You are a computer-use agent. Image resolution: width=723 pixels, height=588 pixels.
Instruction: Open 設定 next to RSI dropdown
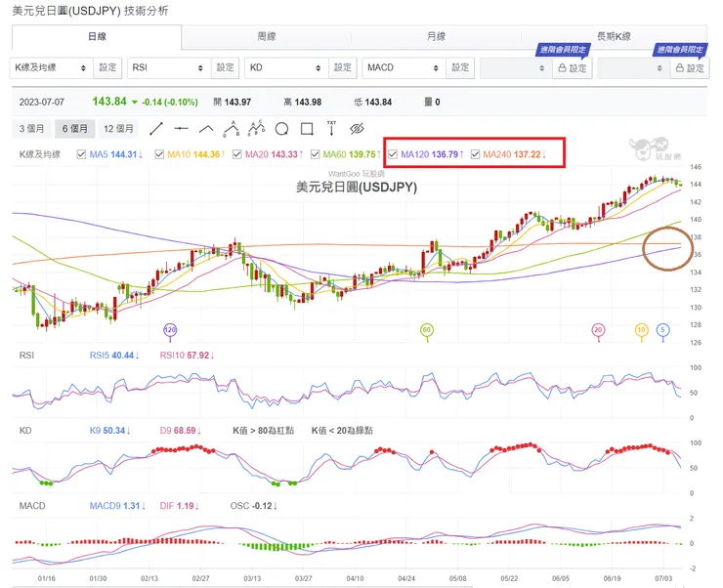[x=225, y=67]
